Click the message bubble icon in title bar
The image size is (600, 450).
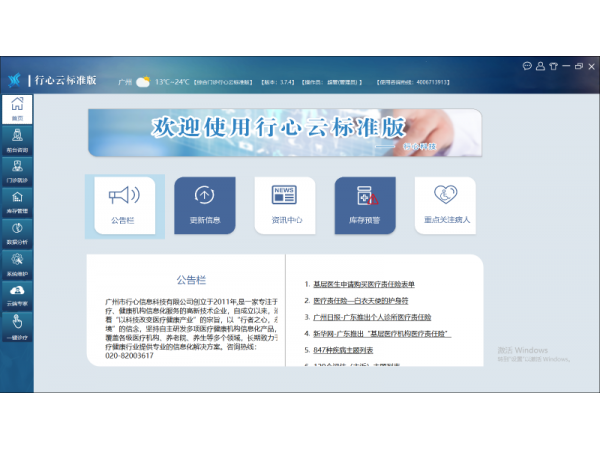click(x=527, y=66)
